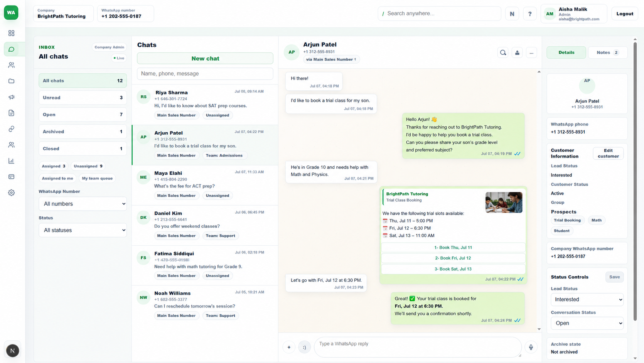Toggle the Unassigned filter chip
The height and width of the screenshot is (363, 644).
[x=88, y=166]
